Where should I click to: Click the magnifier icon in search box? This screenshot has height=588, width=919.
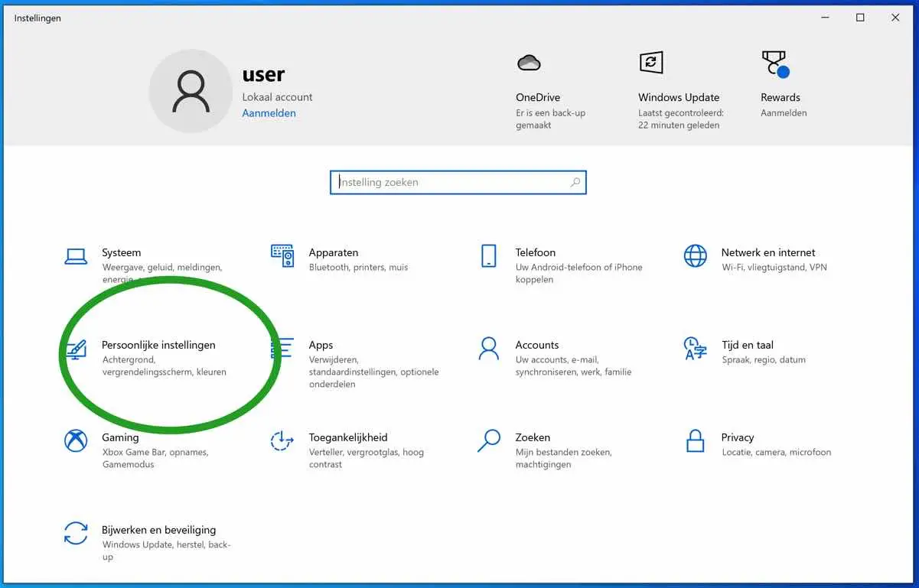[575, 182]
